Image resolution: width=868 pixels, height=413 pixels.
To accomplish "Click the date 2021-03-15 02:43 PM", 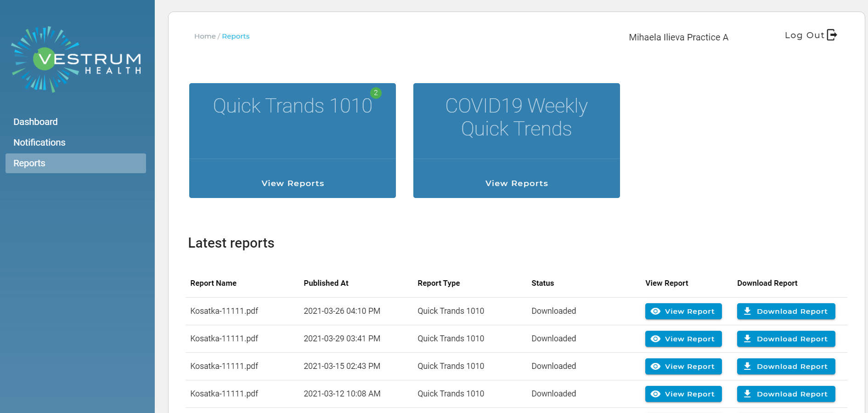I will click(x=342, y=366).
